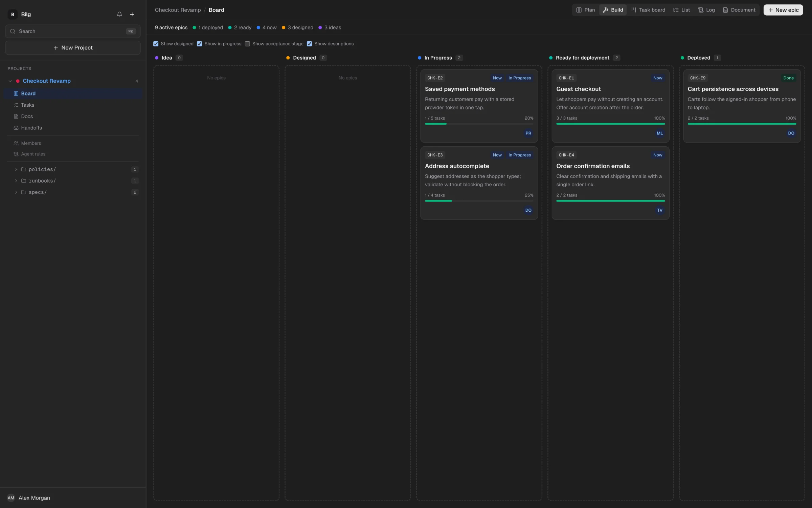Viewport: 812px width, 508px height.
Task: Uncheck Show designed checkbox
Action: pyautogui.click(x=156, y=44)
